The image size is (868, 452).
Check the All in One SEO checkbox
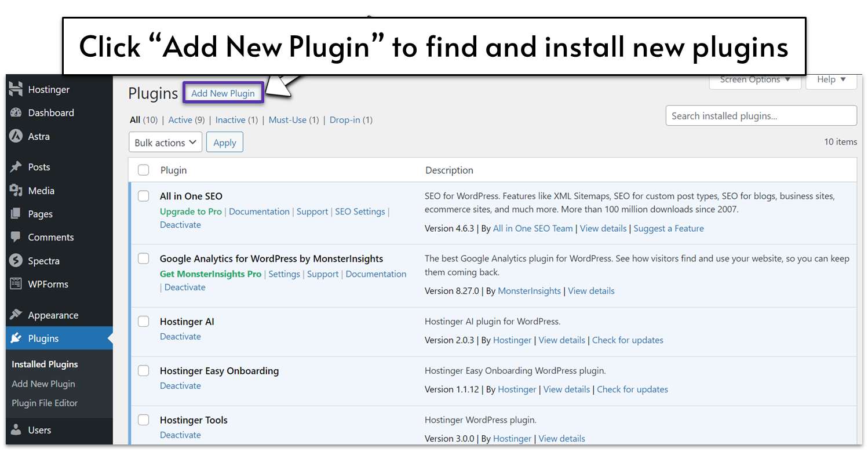pos(143,196)
